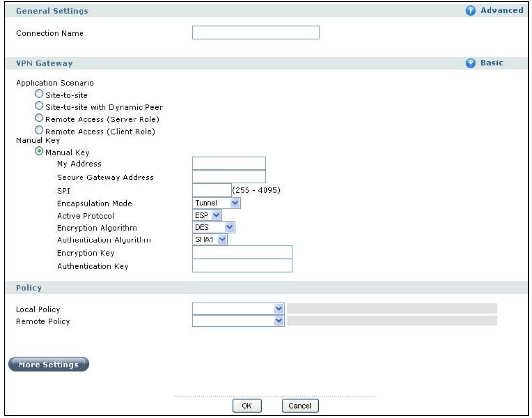Select Site-to-site with Dynamic Peer option
The image size is (532, 418).
(39, 106)
